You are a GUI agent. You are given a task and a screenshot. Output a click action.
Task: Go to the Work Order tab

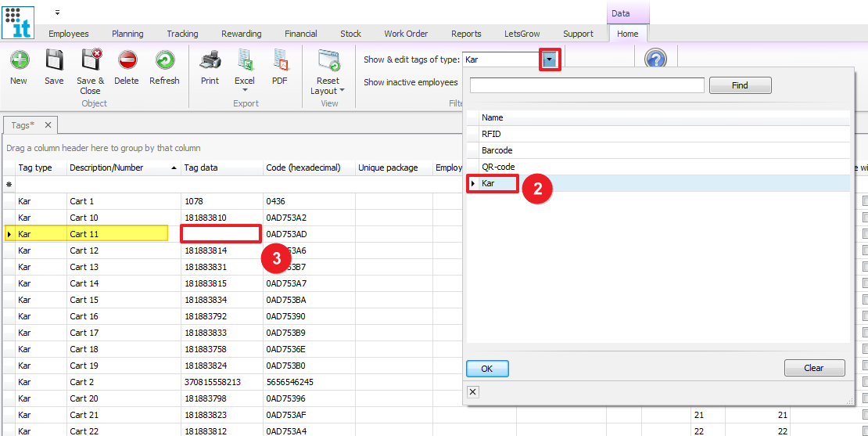pyautogui.click(x=407, y=34)
